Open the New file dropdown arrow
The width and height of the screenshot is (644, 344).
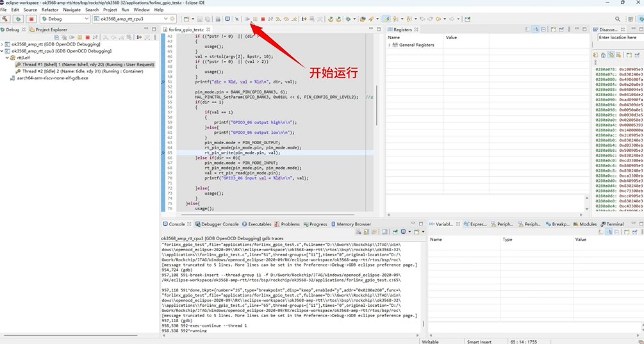[x=193, y=19]
